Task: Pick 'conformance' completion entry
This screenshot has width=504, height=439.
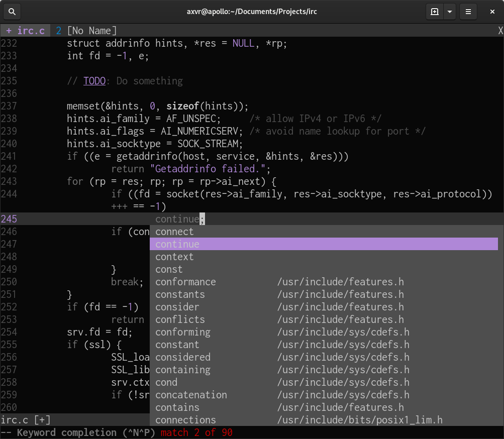Action: 324,281
